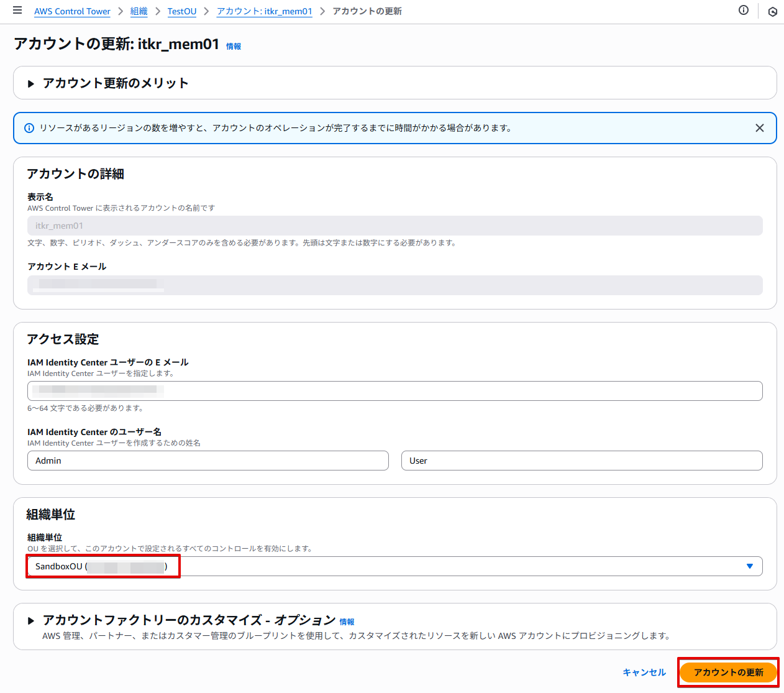The height and width of the screenshot is (693, 784).
Task: Dismiss the region info alert banner
Action: click(x=759, y=128)
